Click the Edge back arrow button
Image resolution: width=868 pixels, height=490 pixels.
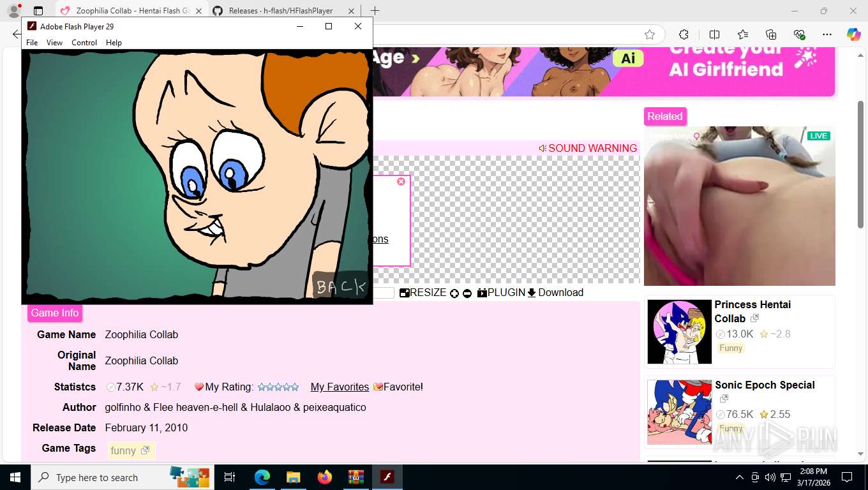[x=16, y=34]
